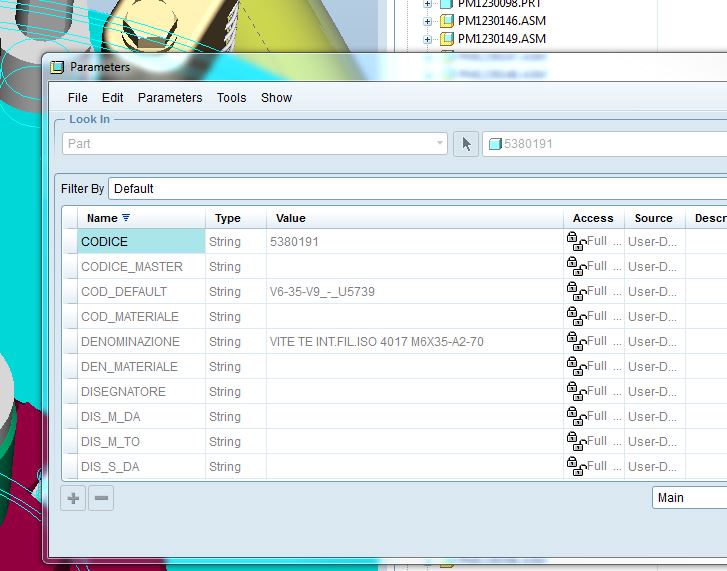The height and width of the screenshot is (571, 727).
Task: Open the Edit menu
Action: point(113,98)
